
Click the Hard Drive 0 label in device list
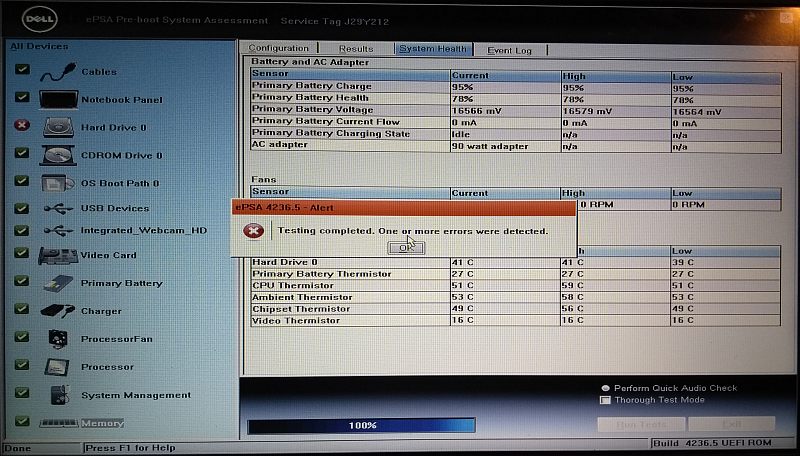(114, 128)
